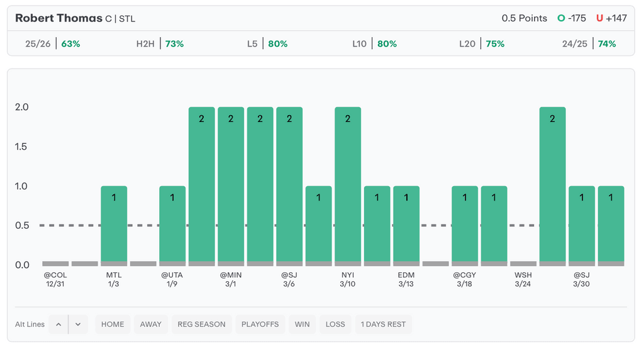
Task: Toggle the AWAY games filter
Action: (151, 324)
